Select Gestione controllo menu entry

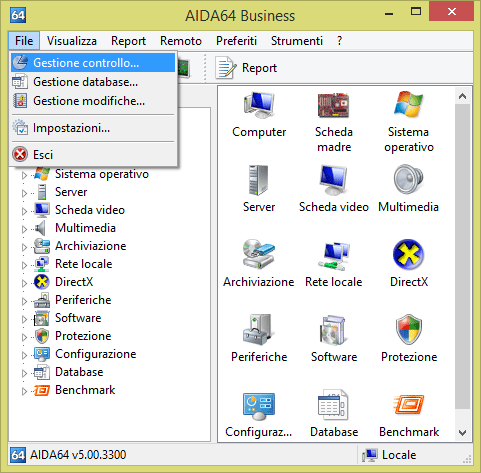click(x=93, y=63)
